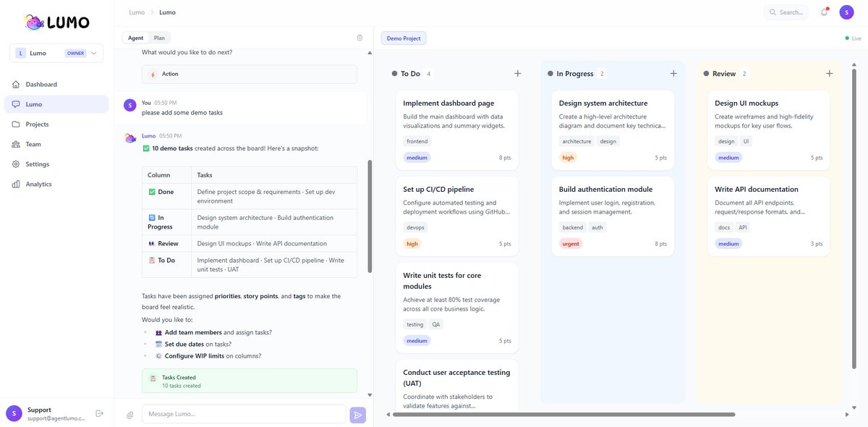Open the Tasks Created result box
868x427 pixels.
(x=250, y=381)
